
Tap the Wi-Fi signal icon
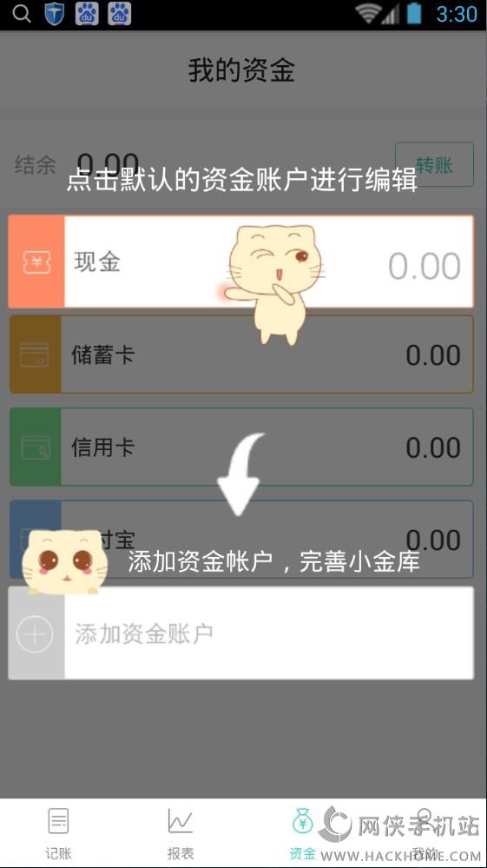pos(369,14)
